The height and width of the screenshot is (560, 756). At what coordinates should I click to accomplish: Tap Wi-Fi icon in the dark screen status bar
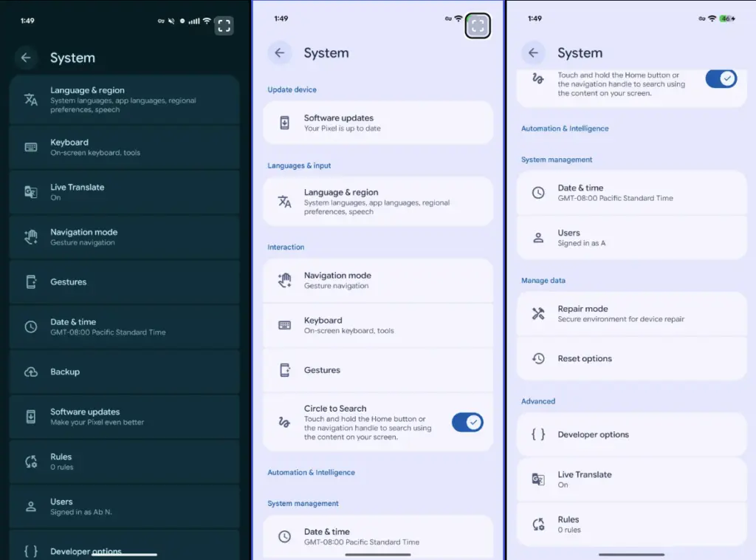(207, 21)
